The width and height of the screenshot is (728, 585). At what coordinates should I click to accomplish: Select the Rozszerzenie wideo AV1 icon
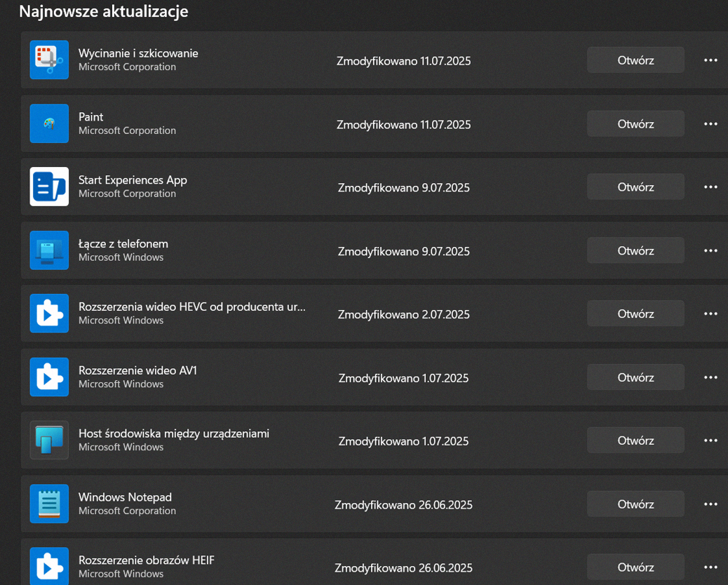(x=49, y=377)
